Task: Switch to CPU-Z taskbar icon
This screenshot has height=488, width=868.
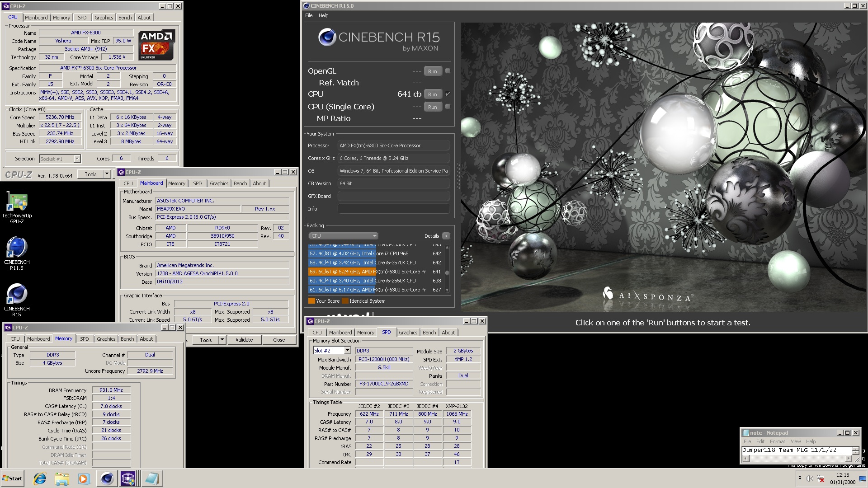Action: [x=128, y=479]
